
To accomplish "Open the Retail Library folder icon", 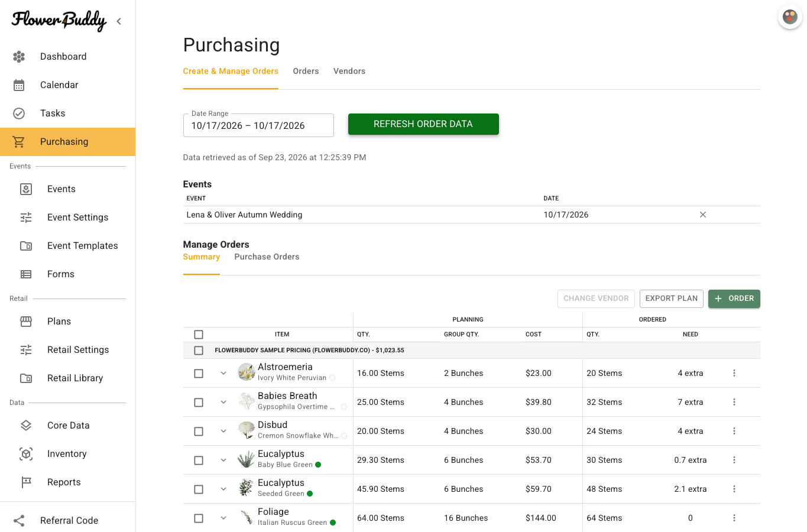I will (26, 378).
